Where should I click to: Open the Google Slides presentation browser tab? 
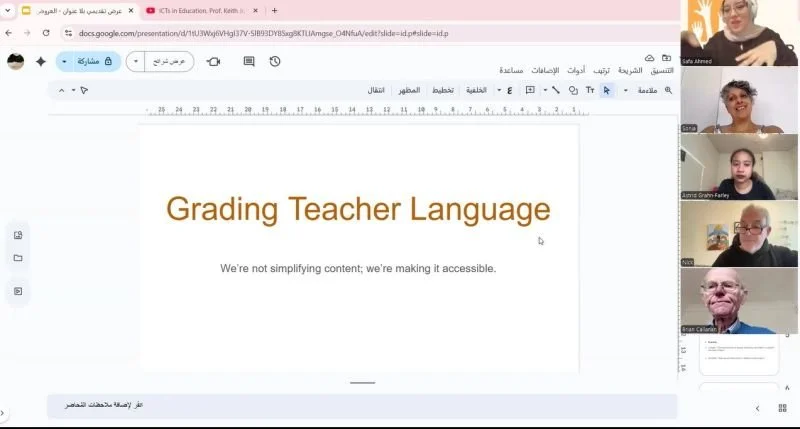coord(79,10)
